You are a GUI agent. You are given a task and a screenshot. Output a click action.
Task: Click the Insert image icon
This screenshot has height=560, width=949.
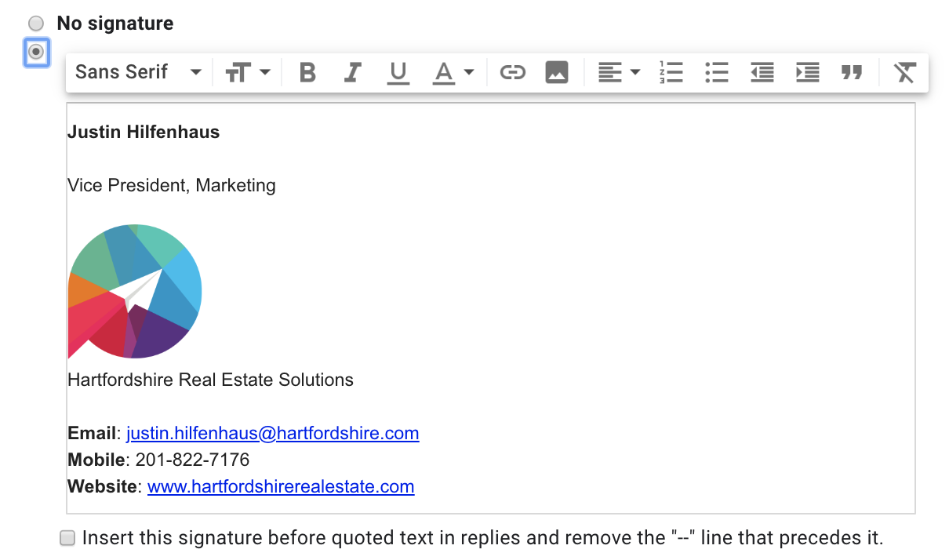pyautogui.click(x=557, y=71)
